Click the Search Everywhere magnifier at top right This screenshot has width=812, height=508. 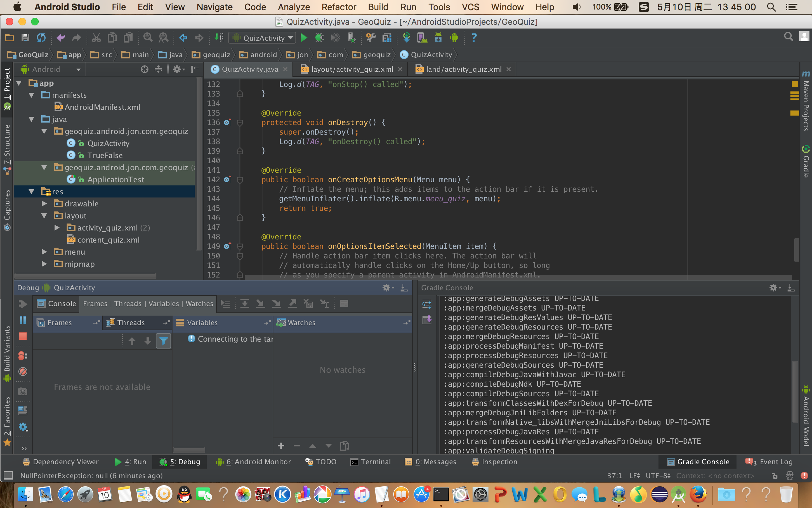(789, 37)
